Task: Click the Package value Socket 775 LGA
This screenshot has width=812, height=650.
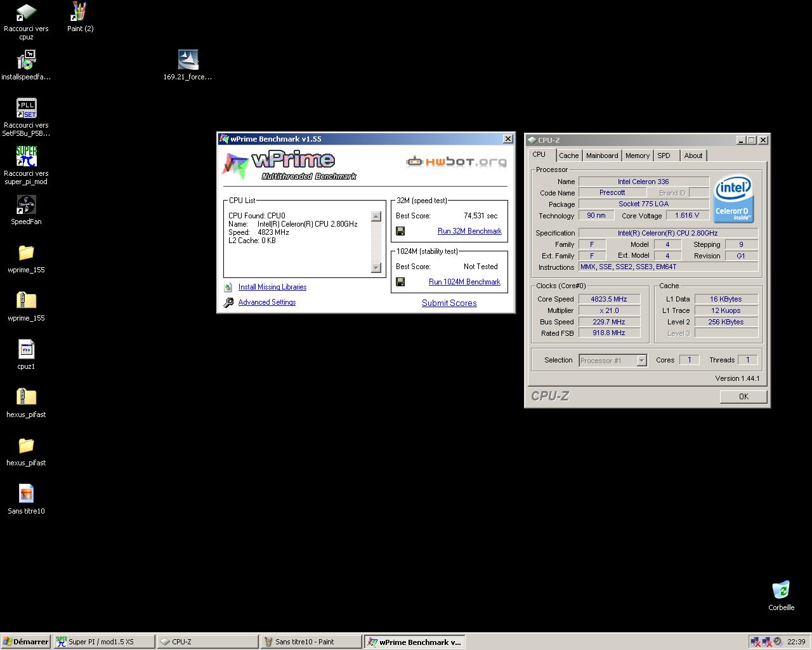Action: coord(643,204)
